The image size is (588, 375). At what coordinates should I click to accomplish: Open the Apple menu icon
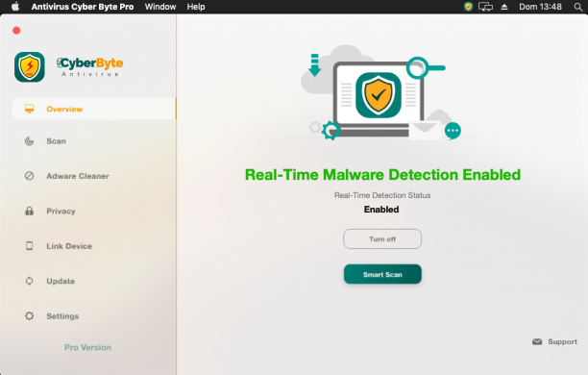(15, 7)
